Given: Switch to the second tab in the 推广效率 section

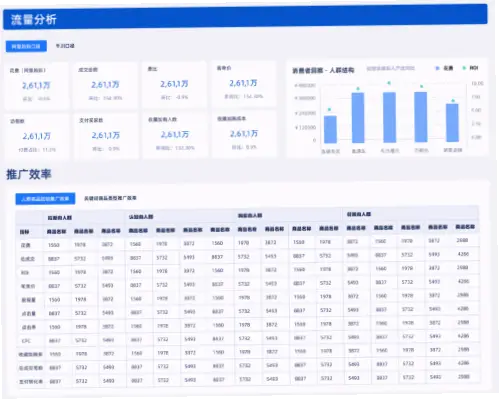Looking at the screenshot, I should coord(110,198).
